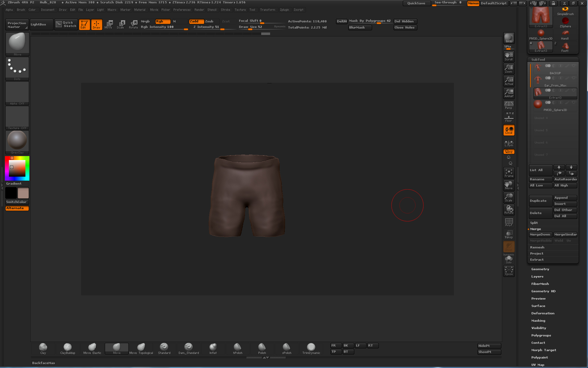
Task: Click the BPR render icon
Action: click(509, 38)
